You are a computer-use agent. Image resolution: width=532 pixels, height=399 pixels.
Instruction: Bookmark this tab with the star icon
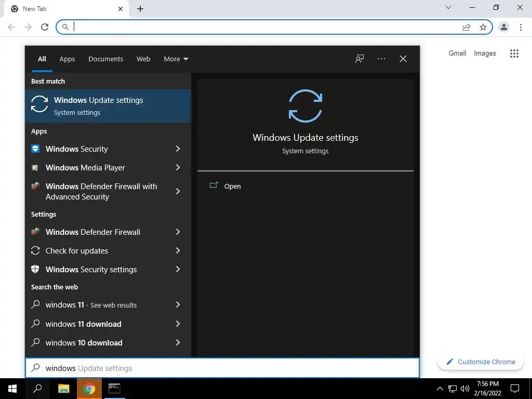tap(483, 27)
